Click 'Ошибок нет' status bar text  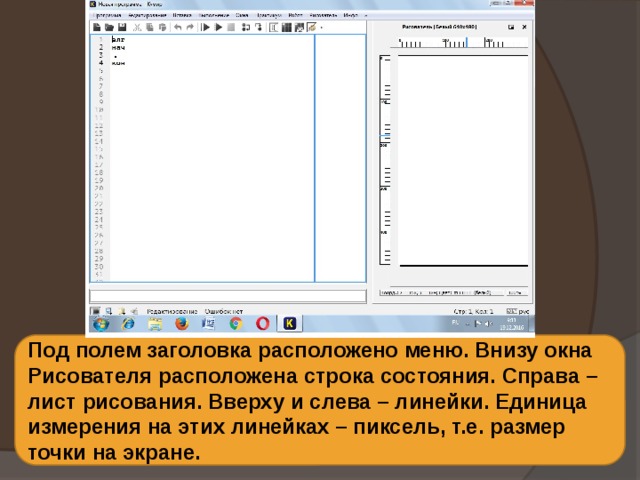point(224,311)
